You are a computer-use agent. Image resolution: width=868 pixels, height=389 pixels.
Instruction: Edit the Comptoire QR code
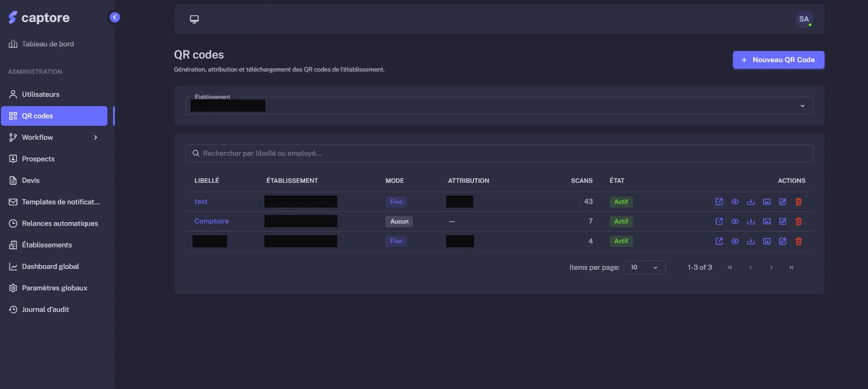[783, 221]
